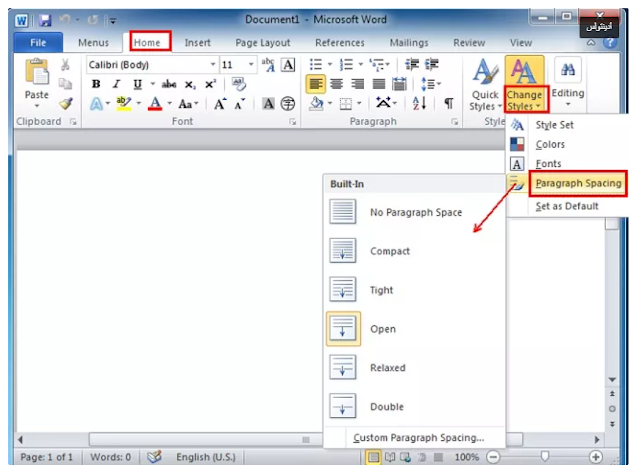
Task: Toggle Italic formatting
Action: pos(117,84)
